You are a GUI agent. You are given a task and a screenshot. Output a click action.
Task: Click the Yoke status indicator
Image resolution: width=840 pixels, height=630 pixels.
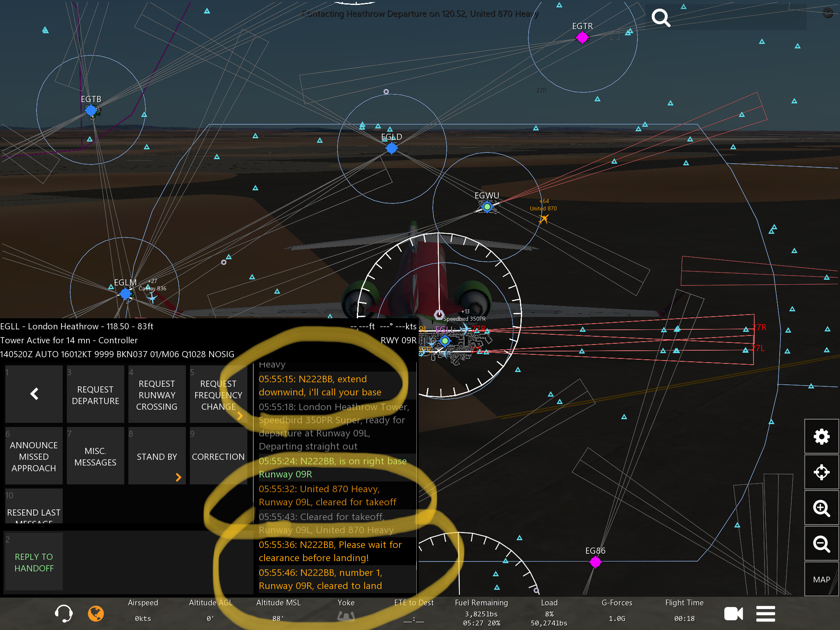346,615
